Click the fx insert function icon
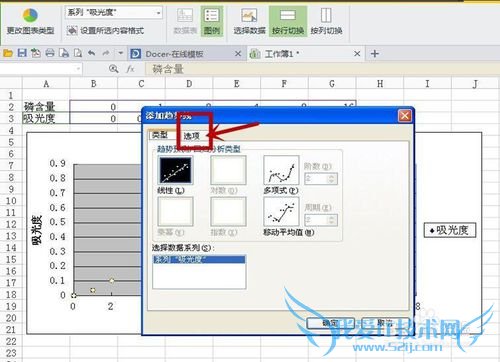Viewport: 500px width, 362px height. tap(130, 69)
